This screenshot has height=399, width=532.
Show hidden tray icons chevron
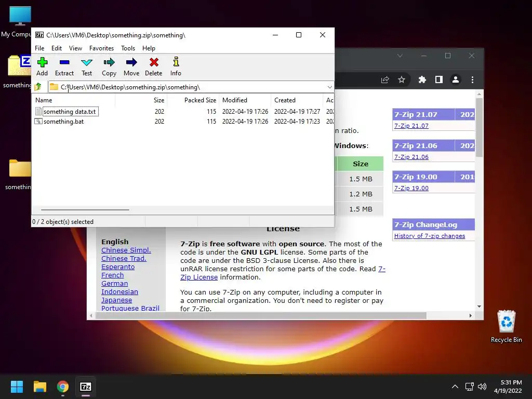pos(455,387)
